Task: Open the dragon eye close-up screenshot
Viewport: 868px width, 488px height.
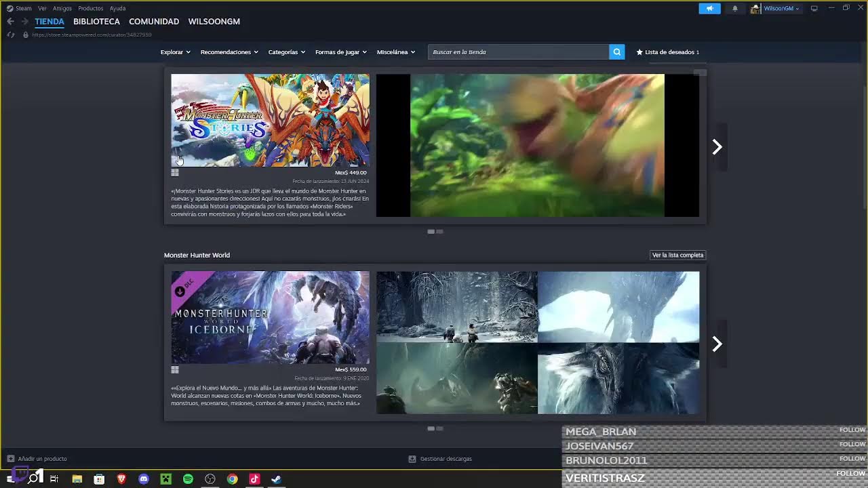Action: point(618,378)
